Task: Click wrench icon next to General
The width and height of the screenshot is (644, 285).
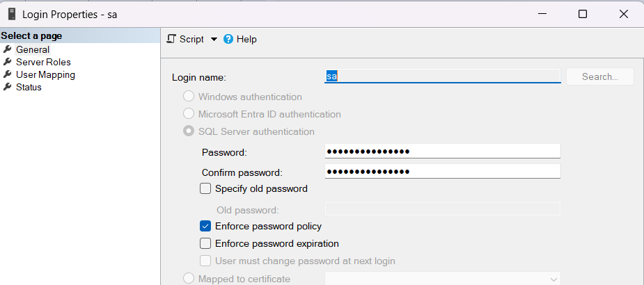Action: (x=8, y=49)
